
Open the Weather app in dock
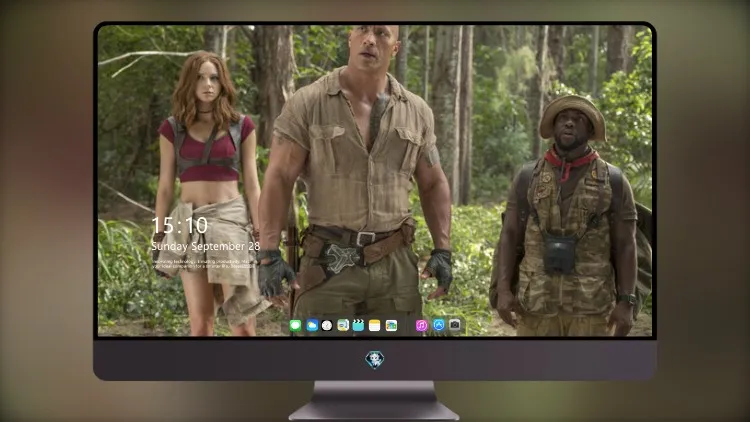[x=312, y=326]
